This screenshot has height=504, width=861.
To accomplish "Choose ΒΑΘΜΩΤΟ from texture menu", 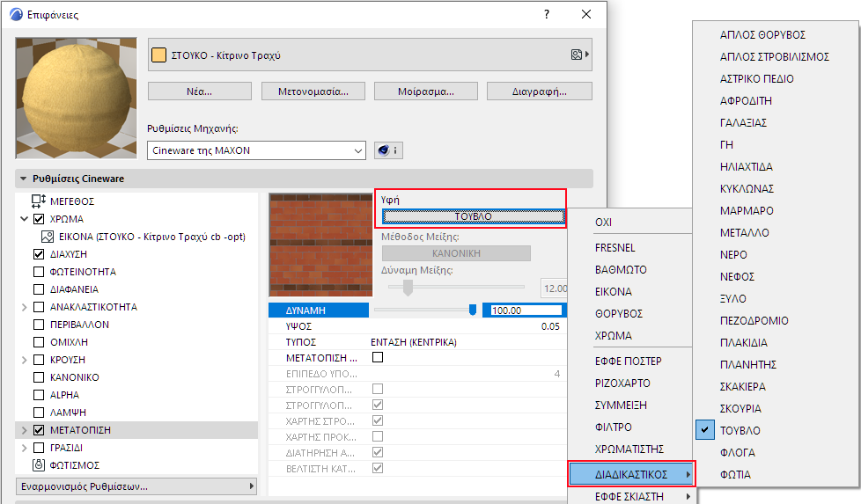I will tap(621, 269).
